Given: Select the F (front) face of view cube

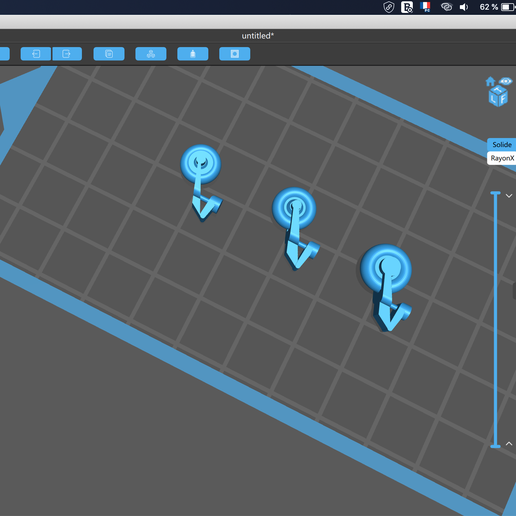Looking at the screenshot, I should coord(503,99).
